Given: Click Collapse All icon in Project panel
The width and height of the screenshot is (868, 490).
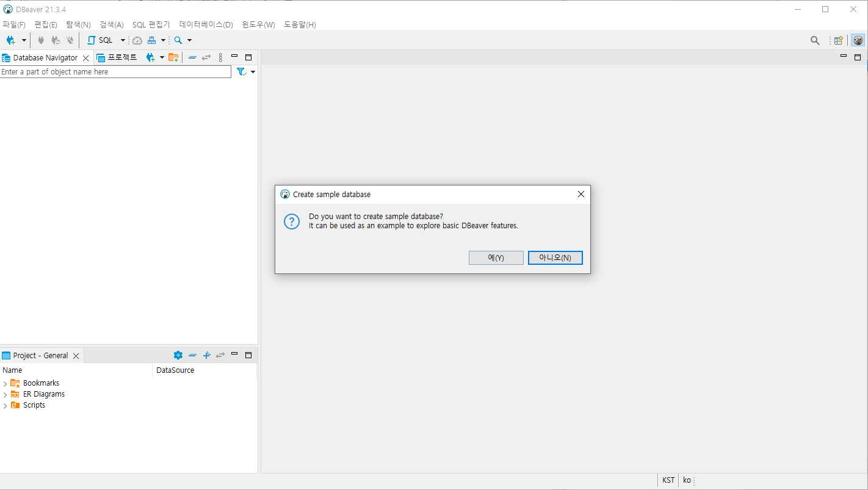Looking at the screenshot, I should point(192,355).
